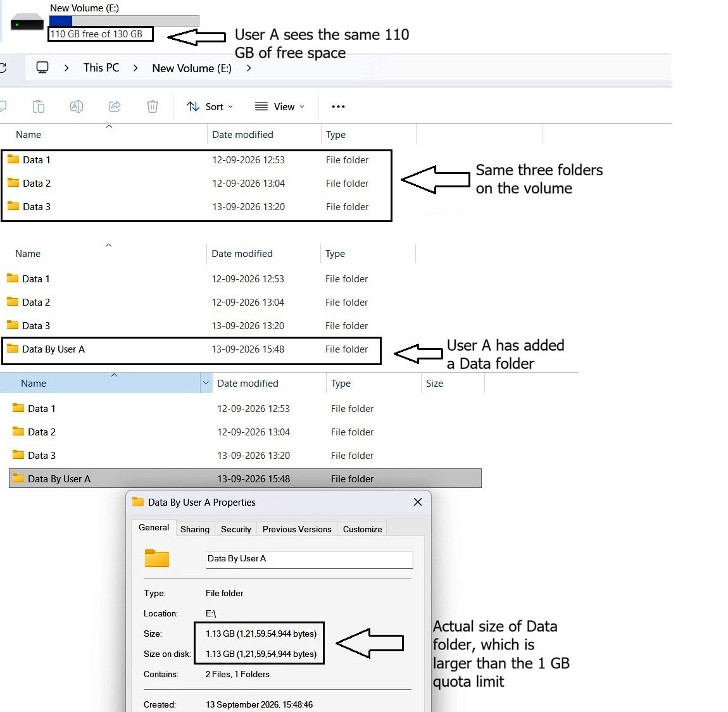Viewport: 728px width, 712px height.
Task: Click the Delete trash icon
Action: click(153, 106)
